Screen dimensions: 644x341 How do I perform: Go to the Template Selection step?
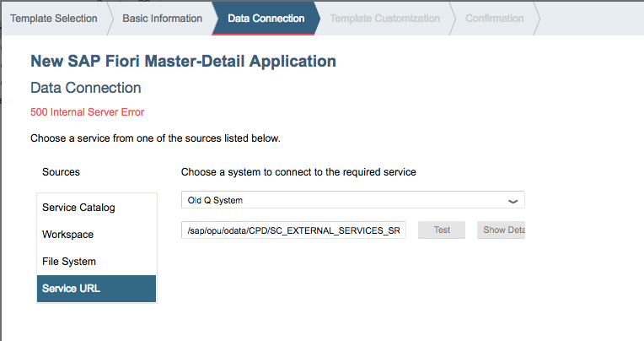coord(54,19)
